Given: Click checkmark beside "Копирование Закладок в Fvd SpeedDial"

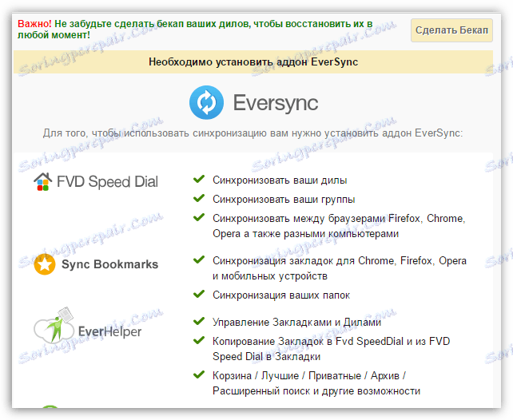Looking at the screenshot, I should point(199,340).
